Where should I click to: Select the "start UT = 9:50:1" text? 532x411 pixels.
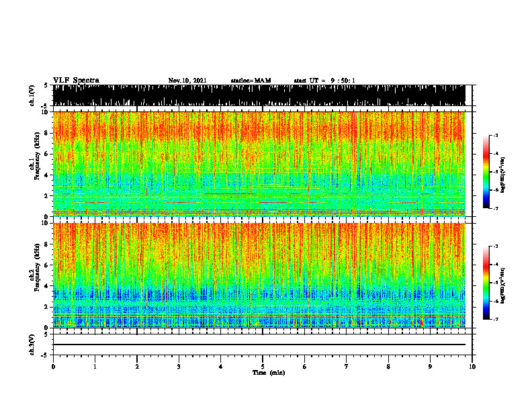pos(324,81)
